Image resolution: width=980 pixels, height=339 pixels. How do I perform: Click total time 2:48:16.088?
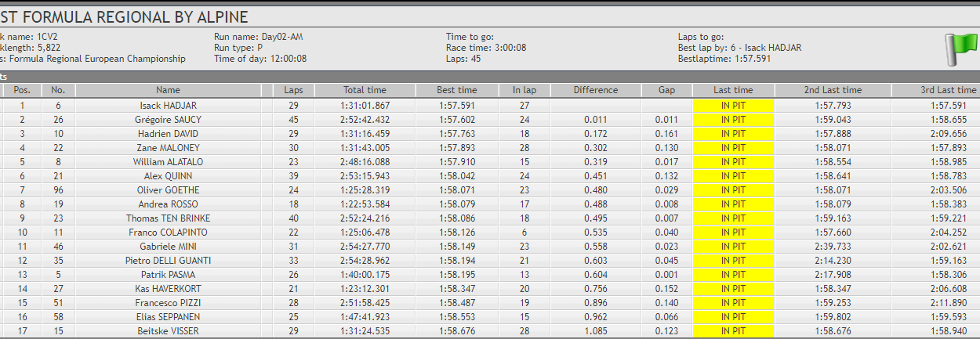pyautogui.click(x=365, y=162)
